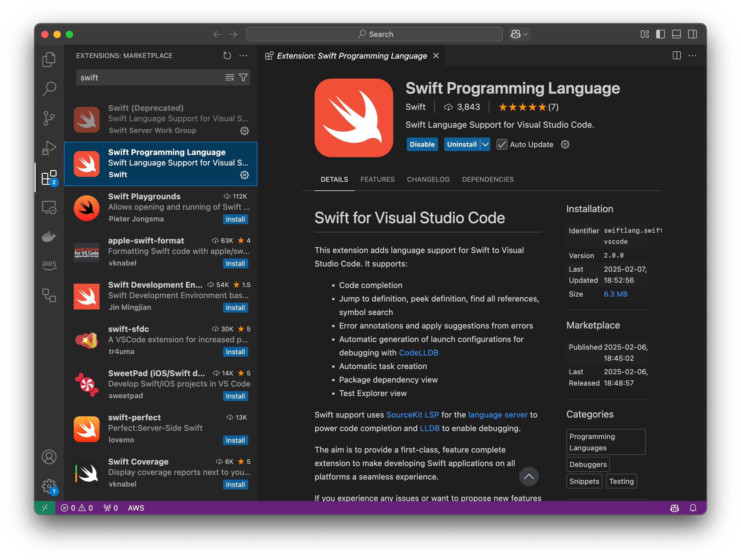The image size is (741, 560).
Task: Switch to the CHANGELOG tab
Action: [x=428, y=179]
